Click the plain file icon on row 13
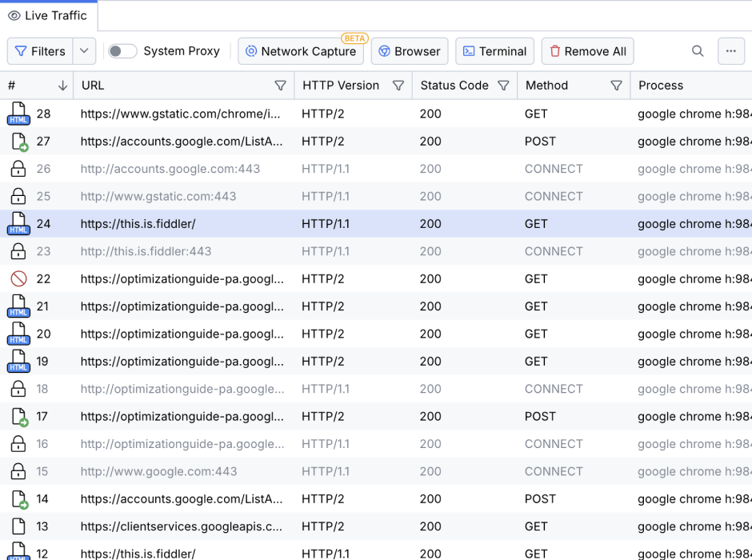Image resolution: width=752 pixels, height=560 pixels. coord(18,526)
